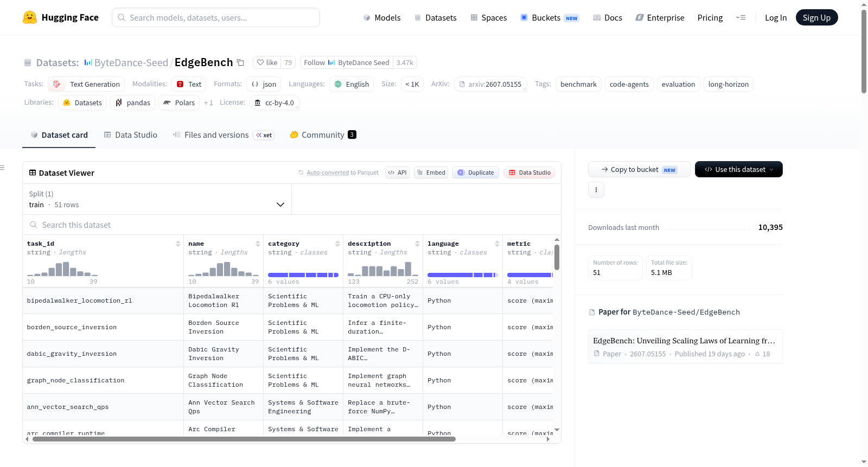Click the Search this dataset field
Viewport: 868px width, 467px height.
(292, 225)
